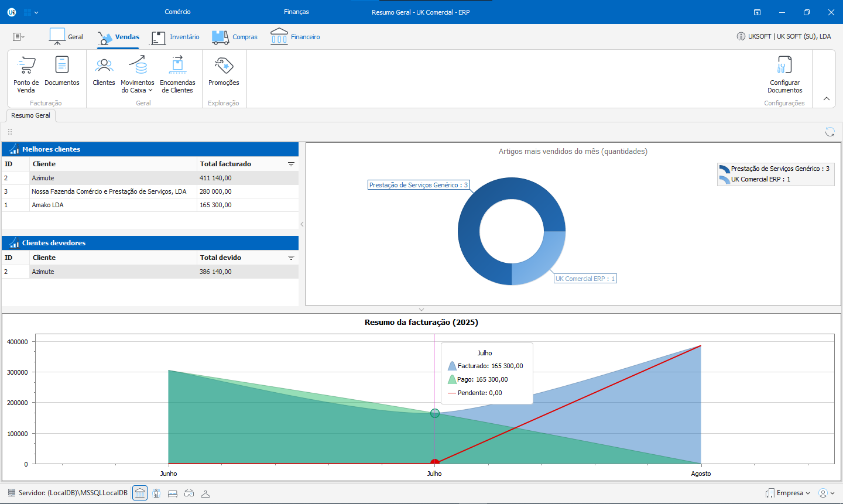This screenshot has height=504, width=843.
Task: Switch to the Financeiro ribbon tab
Action: click(x=296, y=37)
